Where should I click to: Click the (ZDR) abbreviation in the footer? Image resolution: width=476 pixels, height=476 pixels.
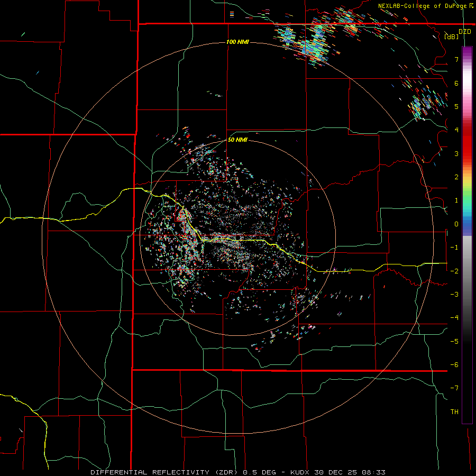(227, 472)
